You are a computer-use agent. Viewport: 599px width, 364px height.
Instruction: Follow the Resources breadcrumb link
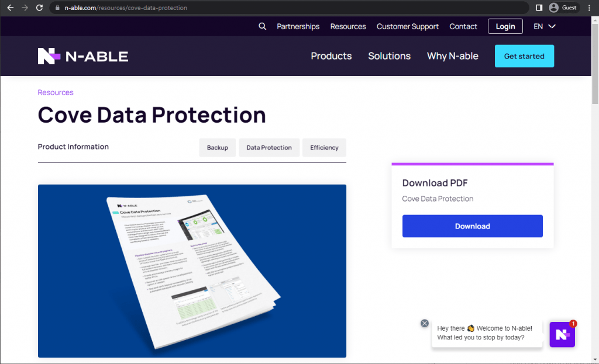coord(56,92)
